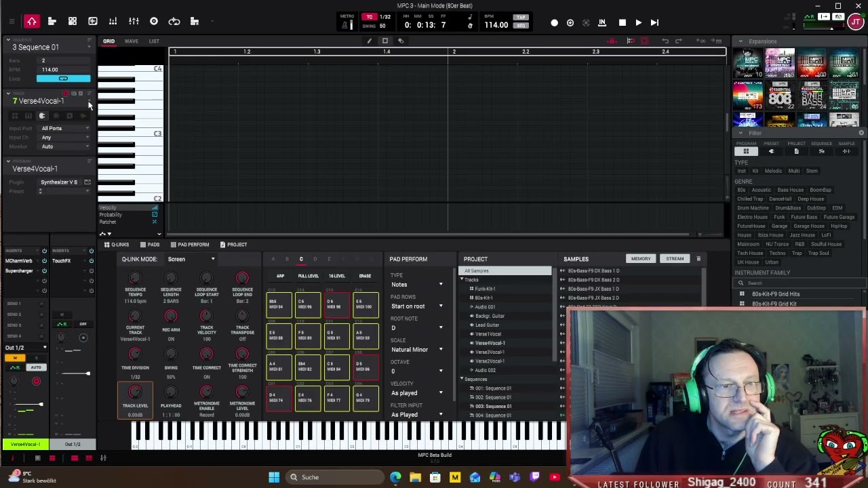Toggle Velocity lane icon
This screenshot has width=868, height=488.
click(x=155, y=207)
